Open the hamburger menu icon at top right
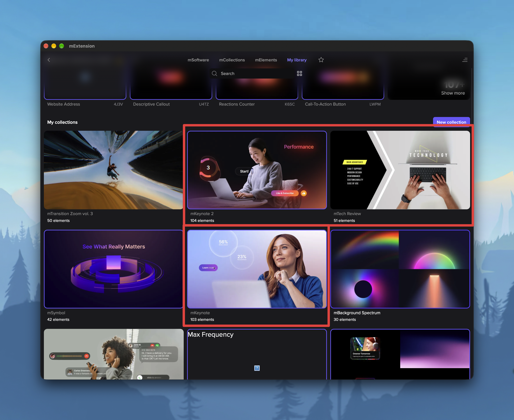Viewport: 514px width, 420px height. (465, 60)
